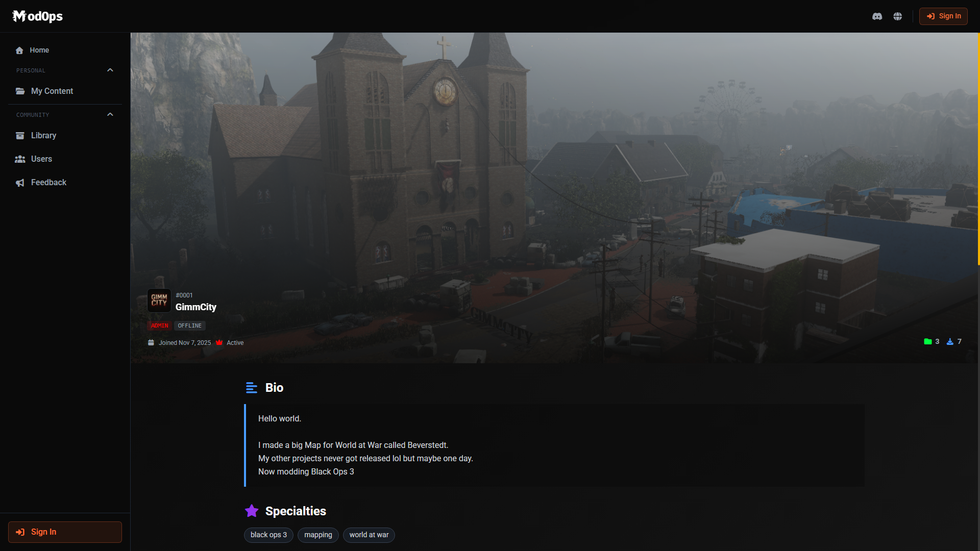Click the ModOps logo
The image size is (980, 551).
pos(38,16)
